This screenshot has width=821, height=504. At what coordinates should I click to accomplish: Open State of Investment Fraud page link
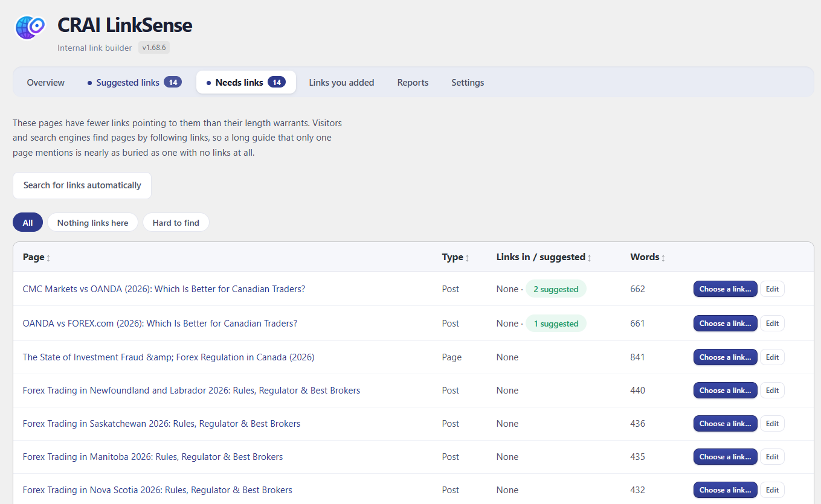click(169, 357)
